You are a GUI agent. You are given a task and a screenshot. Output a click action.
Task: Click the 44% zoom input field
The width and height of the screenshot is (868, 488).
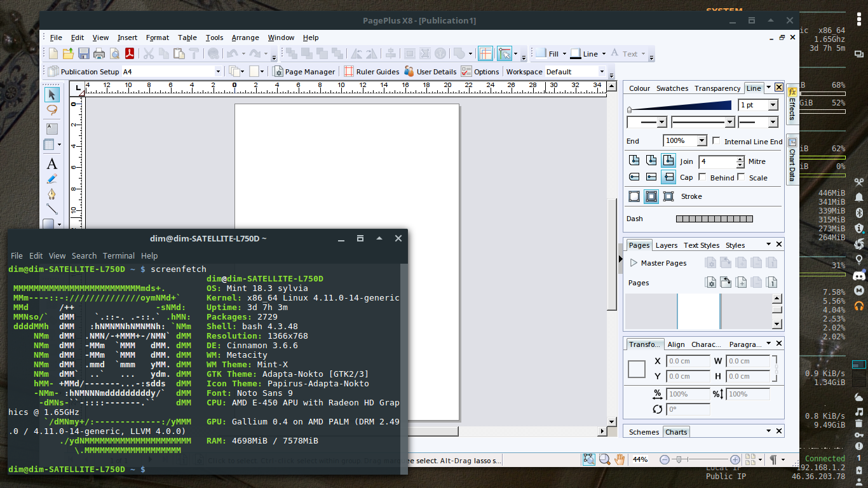tap(641, 459)
